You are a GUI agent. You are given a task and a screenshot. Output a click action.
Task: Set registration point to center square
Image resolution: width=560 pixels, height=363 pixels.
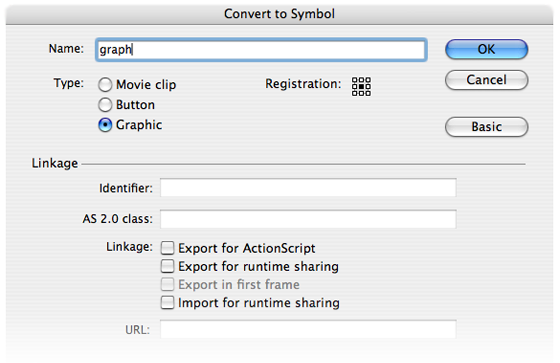[x=361, y=86]
